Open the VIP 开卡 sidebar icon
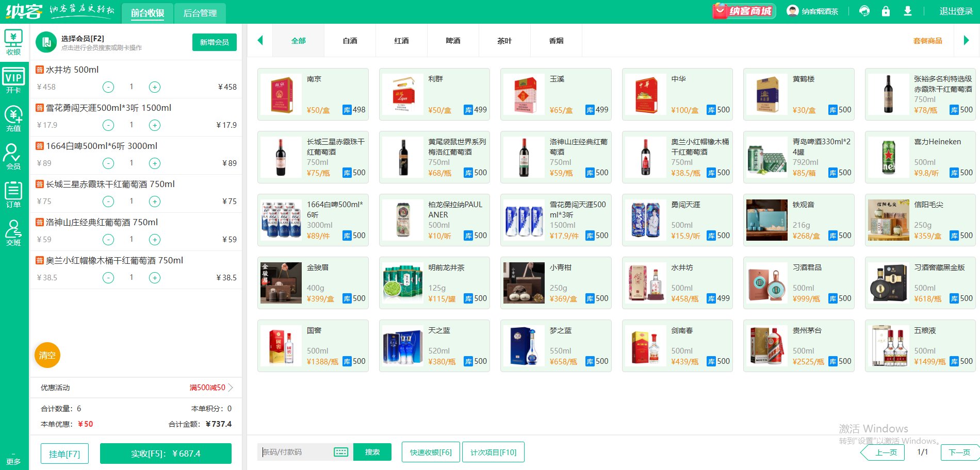The width and height of the screenshot is (980, 470). tap(13, 81)
